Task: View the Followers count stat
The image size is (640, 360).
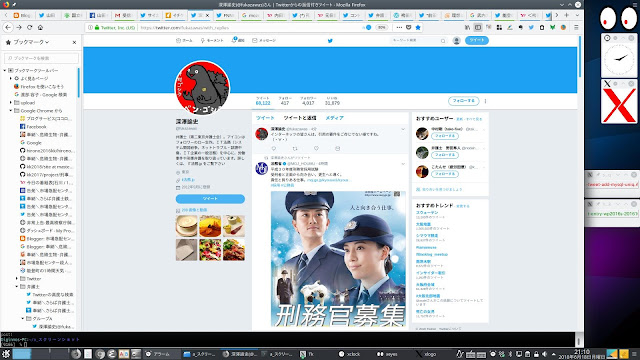Action: [308, 101]
